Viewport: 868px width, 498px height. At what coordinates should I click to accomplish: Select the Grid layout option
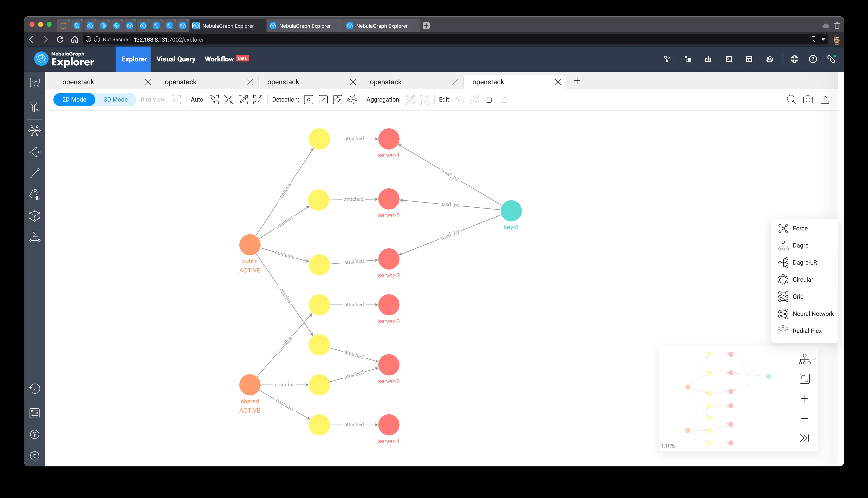click(x=798, y=296)
